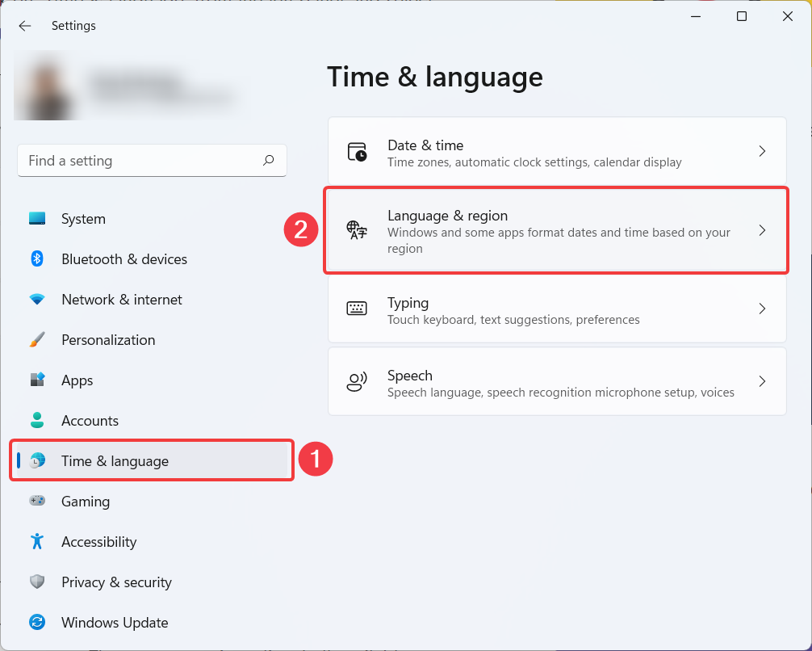Open System settings category

coord(153,219)
